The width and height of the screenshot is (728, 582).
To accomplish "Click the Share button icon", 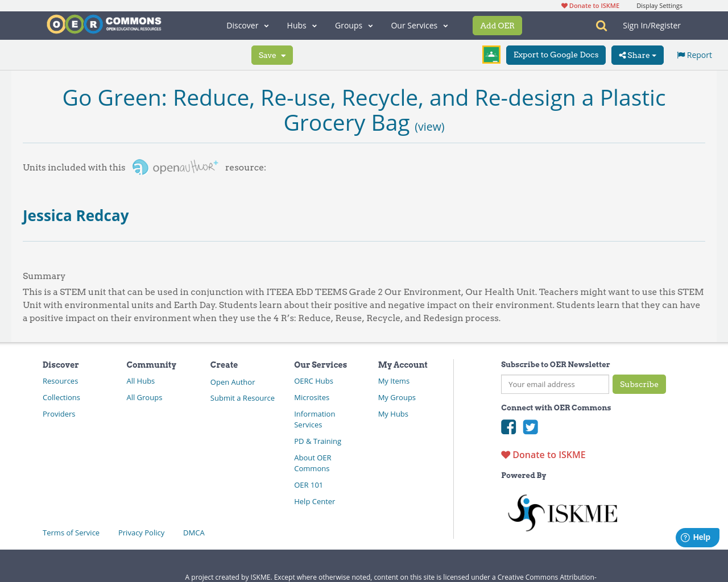I will (x=623, y=55).
